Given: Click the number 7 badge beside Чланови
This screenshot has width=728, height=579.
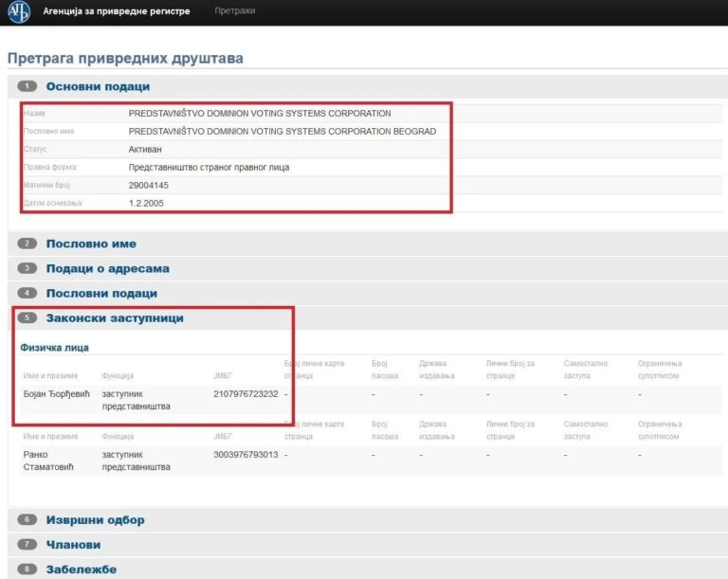Looking at the screenshot, I should tap(28, 545).
